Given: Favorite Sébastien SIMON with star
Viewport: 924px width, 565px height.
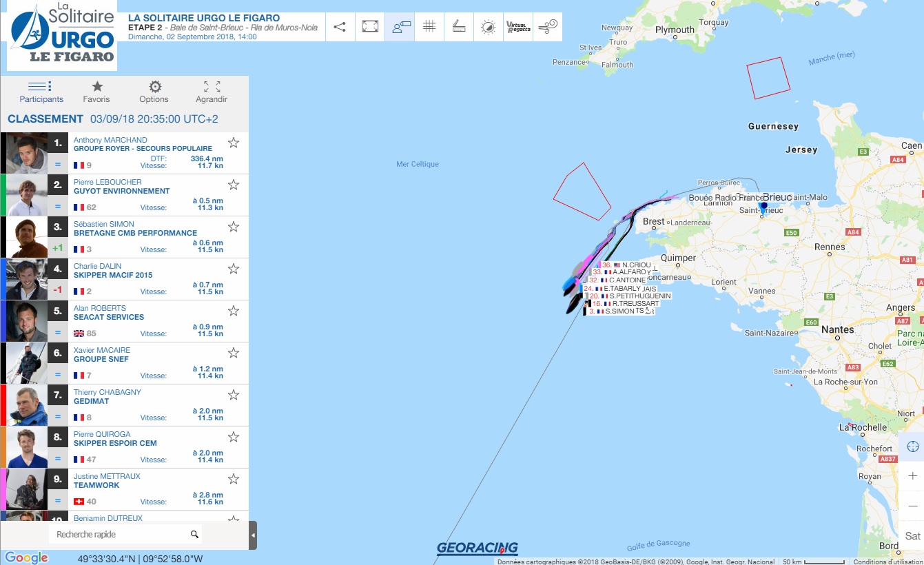Looking at the screenshot, I should pos(234,227).
